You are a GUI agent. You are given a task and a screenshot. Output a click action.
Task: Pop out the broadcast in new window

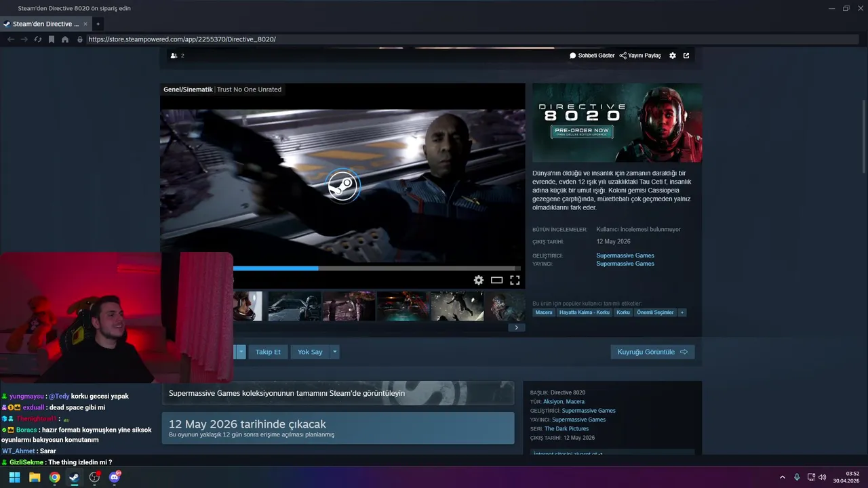coord(686,56)
